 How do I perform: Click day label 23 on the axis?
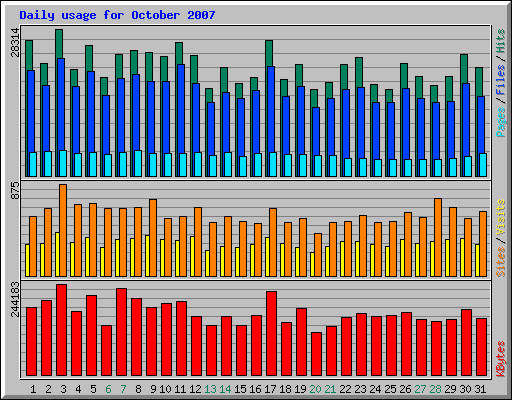360,389
